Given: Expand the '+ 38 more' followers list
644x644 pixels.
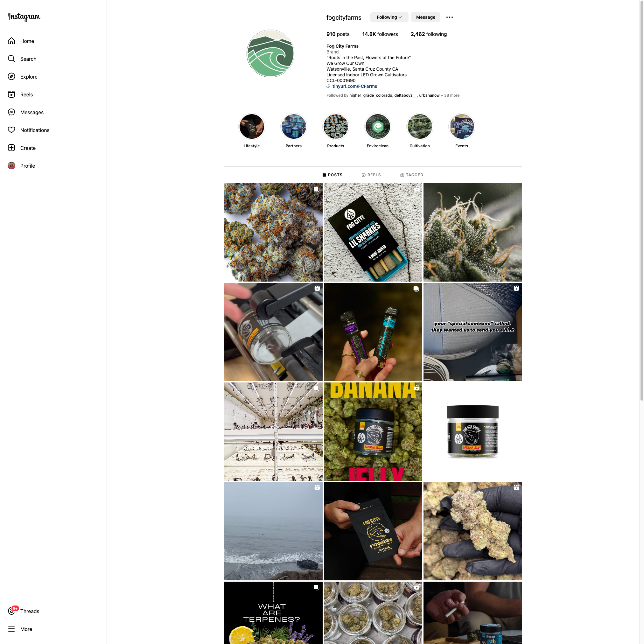Looking at the screenshot, I should [450, 95].
